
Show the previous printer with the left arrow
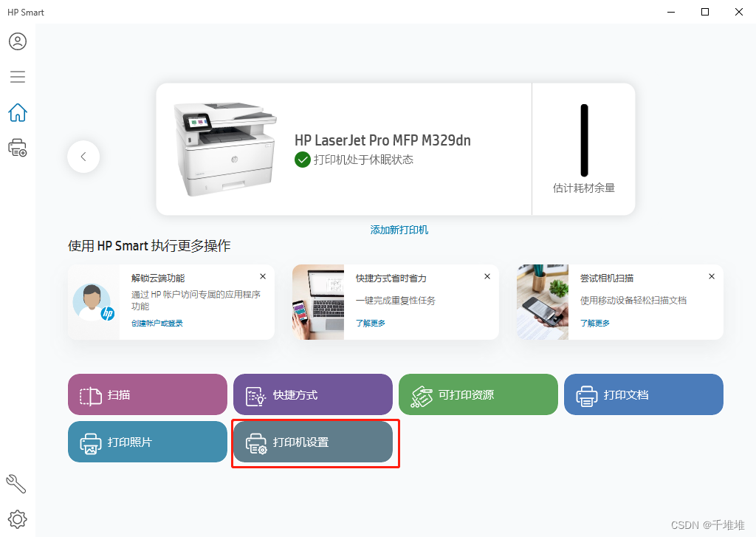click(x=83, y=157)
